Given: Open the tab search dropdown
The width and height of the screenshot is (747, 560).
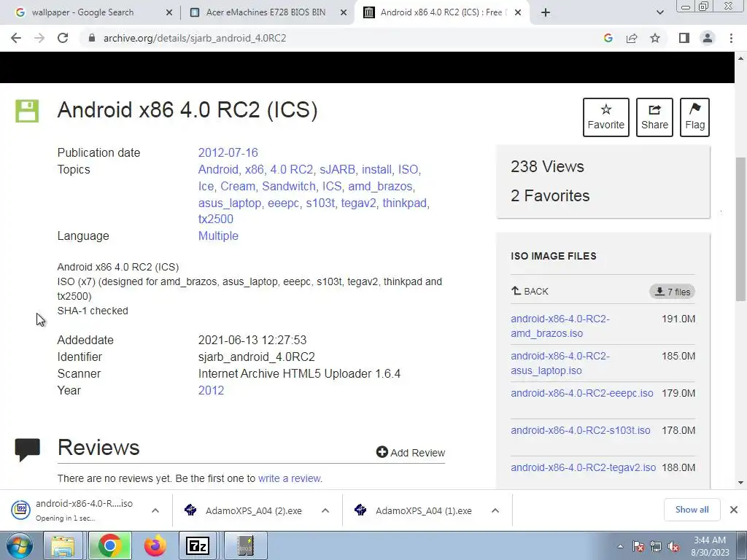Looking at the screenshot, I should 659,12.
